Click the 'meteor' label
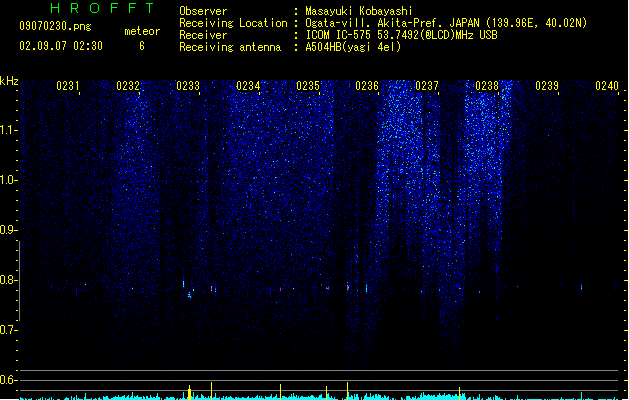Viewport: 629px width, 400px height. (142, 31)
